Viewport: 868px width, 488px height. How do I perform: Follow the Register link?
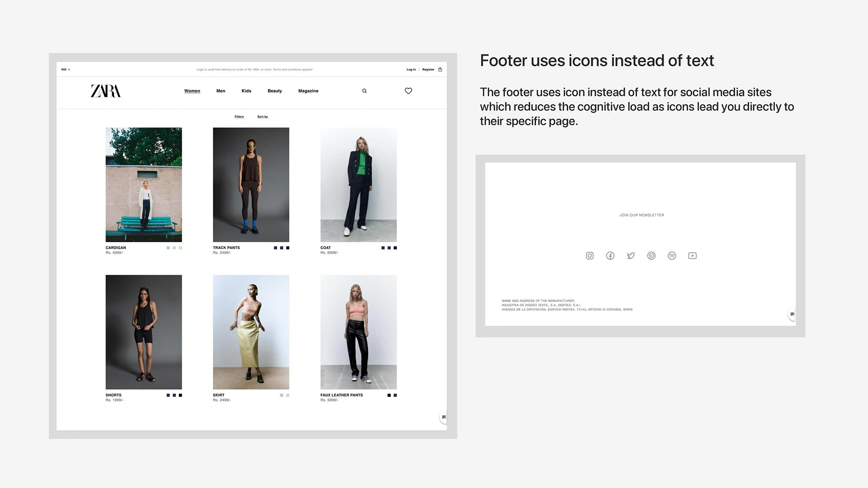(x=428, y=70)
